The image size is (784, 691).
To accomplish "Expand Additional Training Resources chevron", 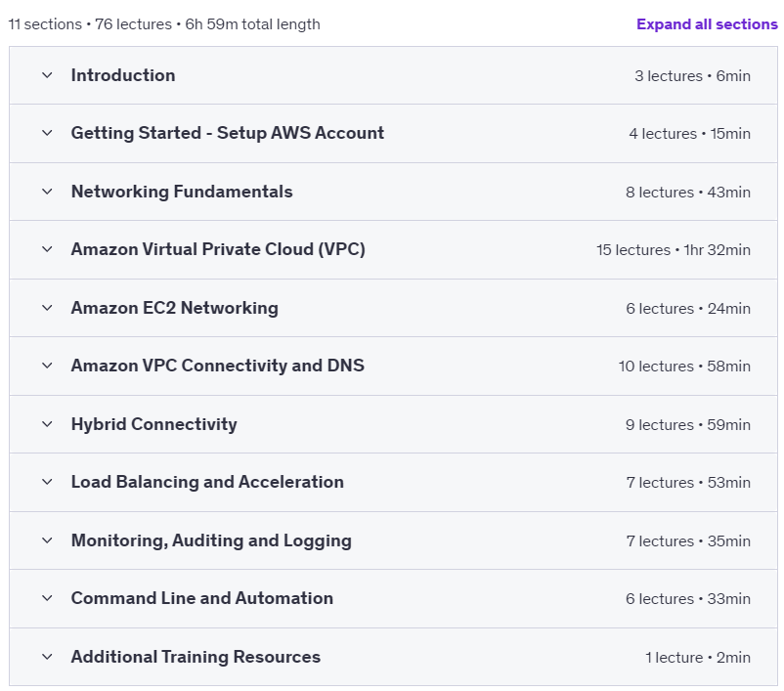I will 47,657.
